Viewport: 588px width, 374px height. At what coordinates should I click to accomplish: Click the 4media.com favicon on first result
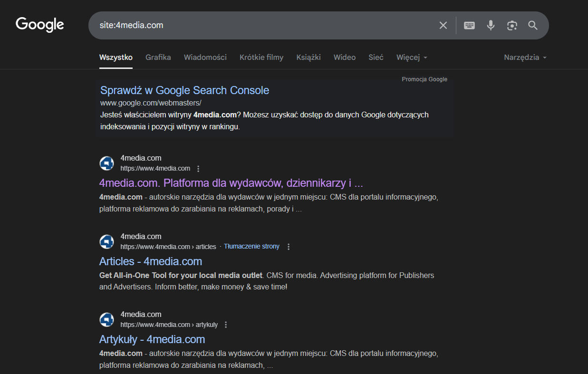pyautogui.click(x=106, y=163)
